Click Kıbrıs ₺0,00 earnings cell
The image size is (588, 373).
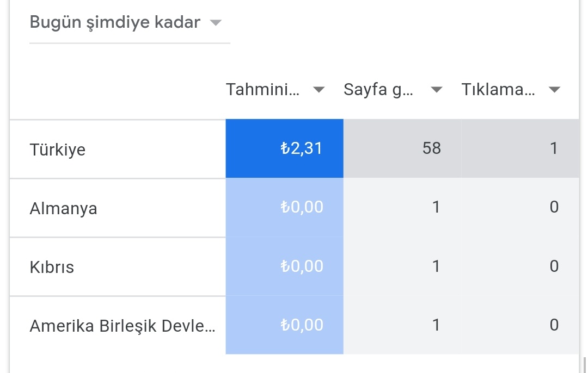coord(284,266)
